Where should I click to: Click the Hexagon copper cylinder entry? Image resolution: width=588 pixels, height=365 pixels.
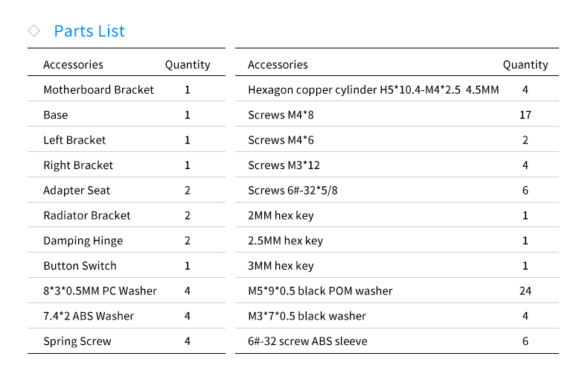(x=373, y=89)
